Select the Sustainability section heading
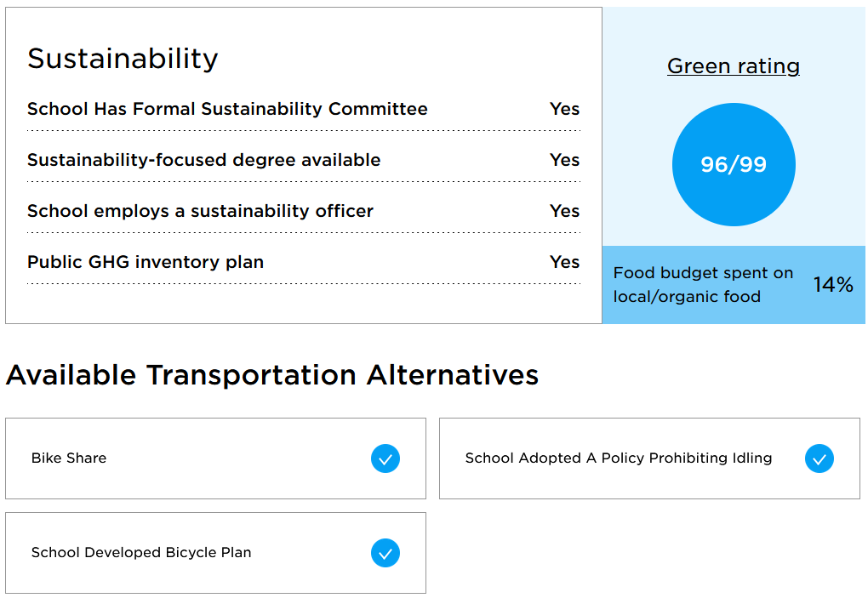This screenshot has width=868, height=598. (123, 59)
